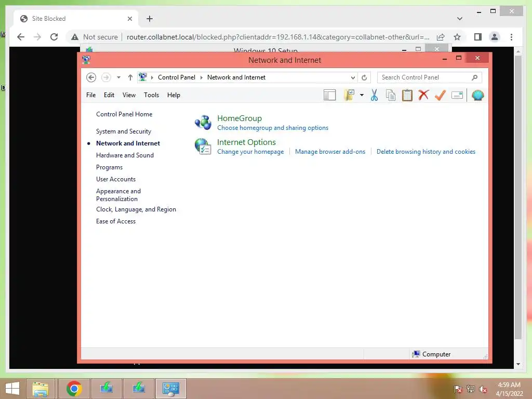
Task: Select Clock, Language, and Region category
Action: [136, 209]
